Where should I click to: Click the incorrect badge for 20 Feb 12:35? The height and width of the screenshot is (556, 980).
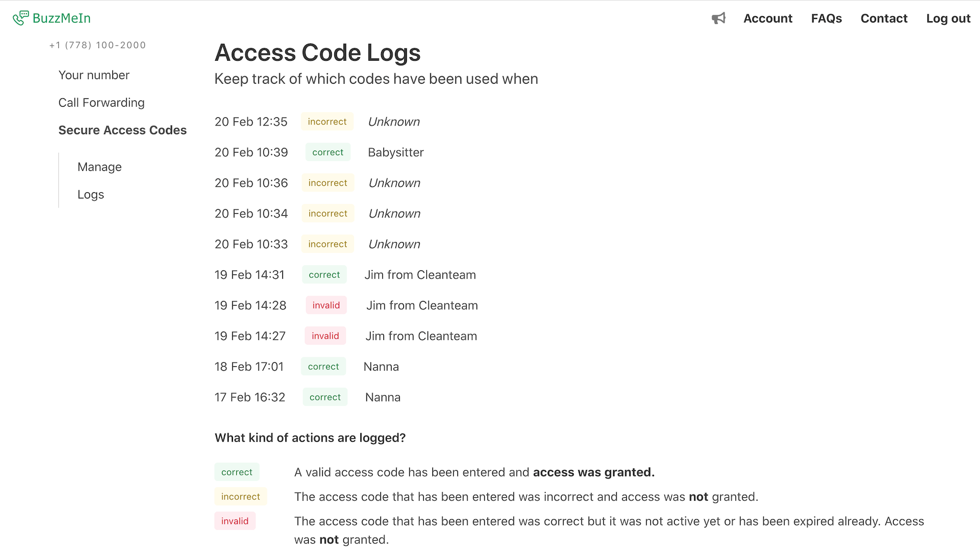[x=327, y=121]
